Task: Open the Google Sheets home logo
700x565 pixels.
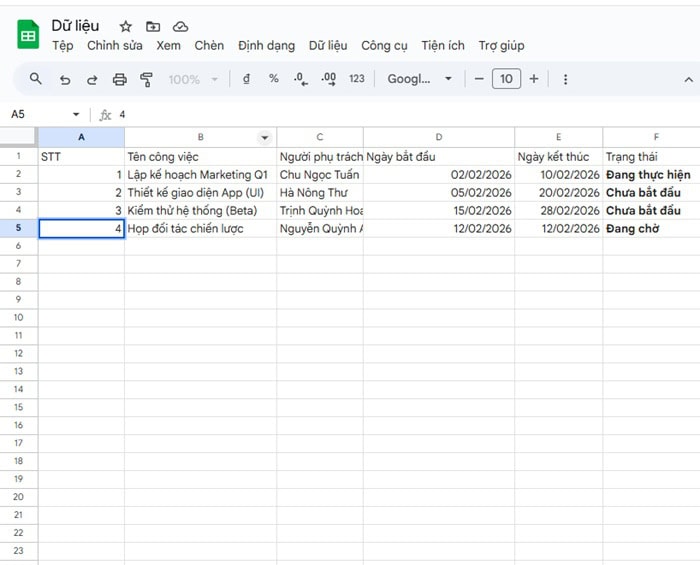Action: [28, 35]
